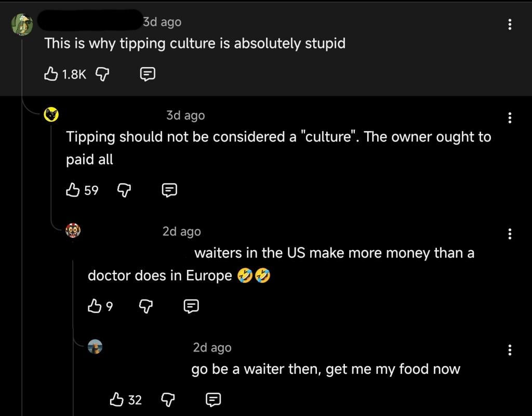Image resolution: width=532 pixels, height=416 pixels.
Task: Dislike the top comment with 1.8K likes
Action: pyautogui.click(x=102, y=74)
